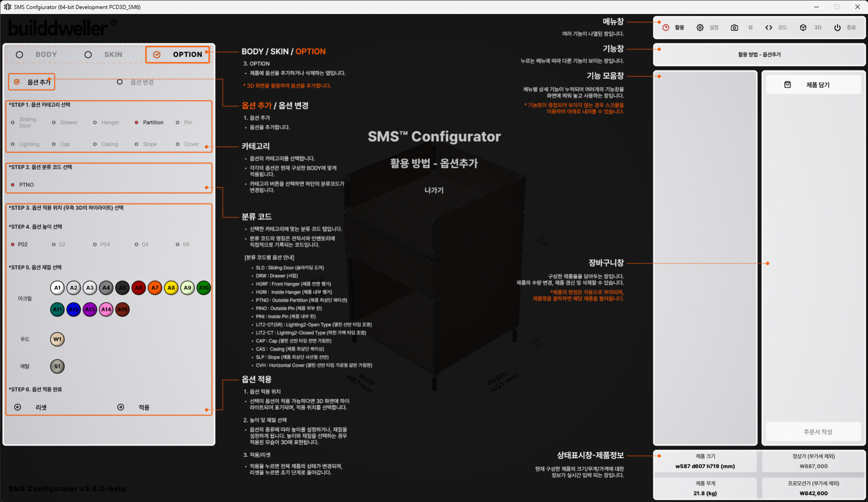
Task: Pick wood swatch W1
Action: coord(57,339)
